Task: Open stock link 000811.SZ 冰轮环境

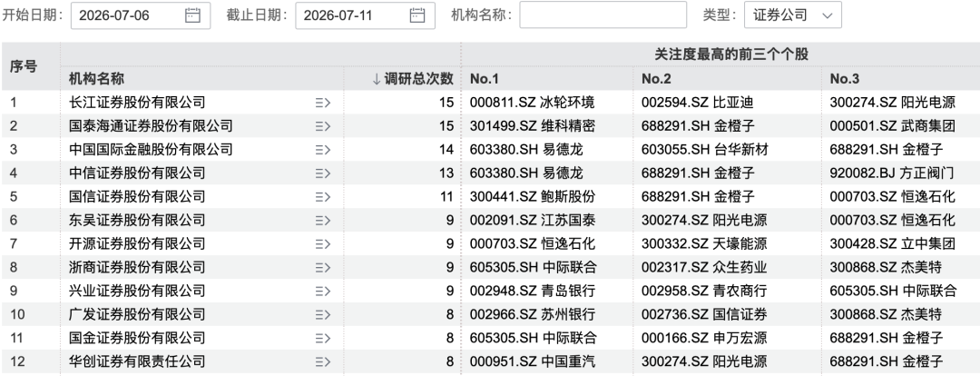Action: 532,103
